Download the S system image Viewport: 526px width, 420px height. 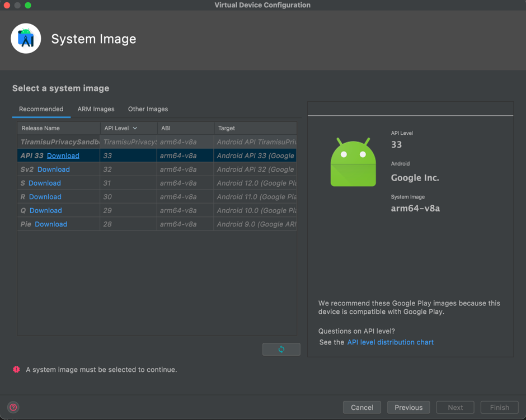(45, 183)
